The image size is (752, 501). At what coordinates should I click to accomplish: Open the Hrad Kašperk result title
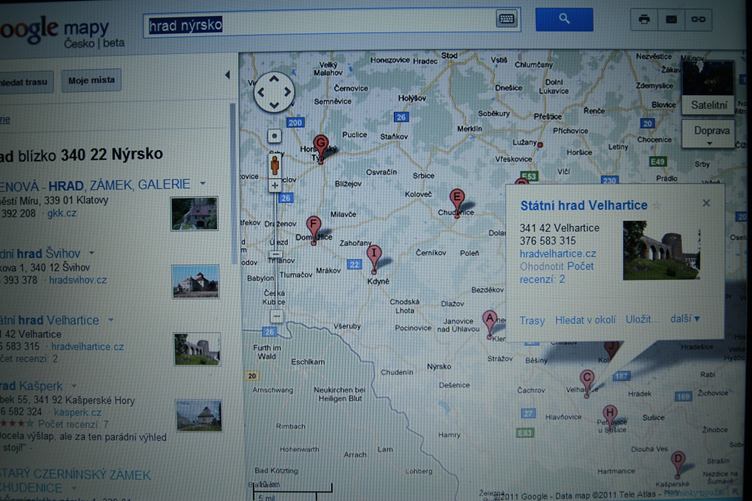tap(32, 386)
